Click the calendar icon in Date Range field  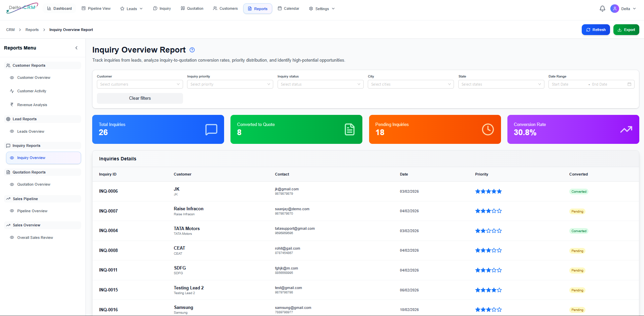click(629, 84)
